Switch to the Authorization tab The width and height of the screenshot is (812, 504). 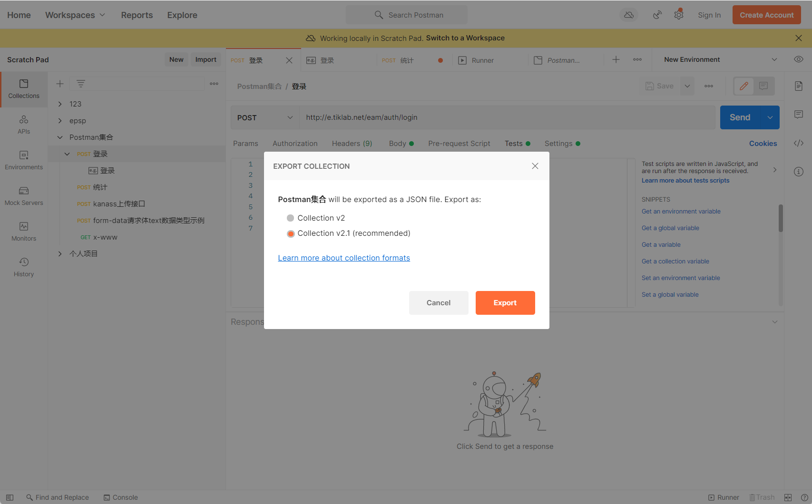[x=295, y=144]
